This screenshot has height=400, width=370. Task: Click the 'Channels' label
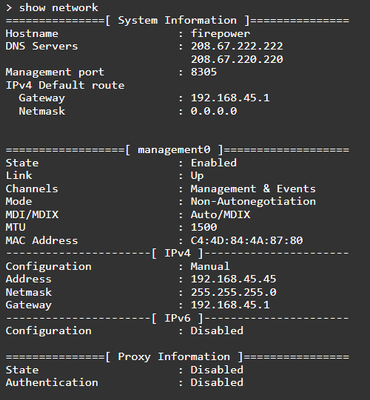click(x=32, y=189)
